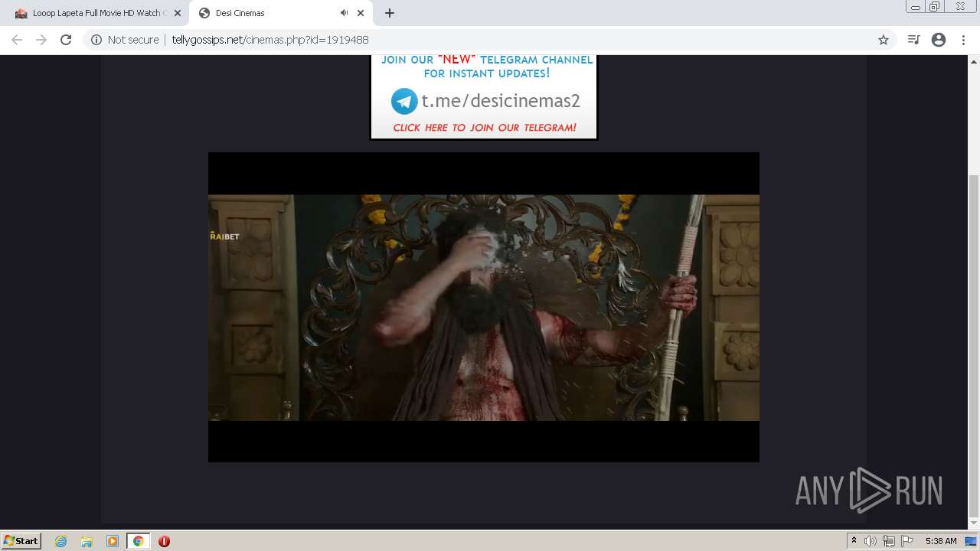Click here to join our Telegram text

pyautogui.click(x=485, y=128)
